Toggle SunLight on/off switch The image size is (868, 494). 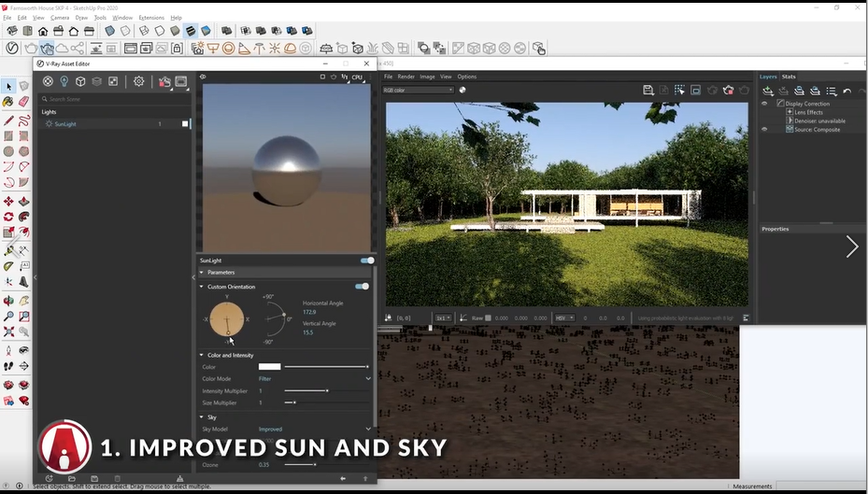click(x=367, y=261)
